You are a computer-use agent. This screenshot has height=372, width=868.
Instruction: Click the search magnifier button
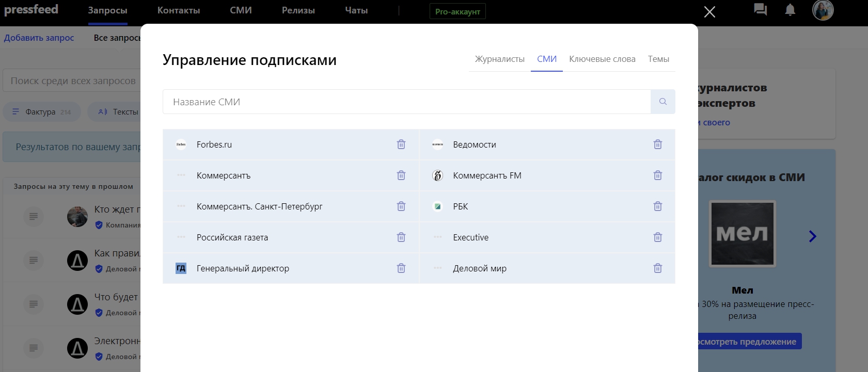(662, 102)
